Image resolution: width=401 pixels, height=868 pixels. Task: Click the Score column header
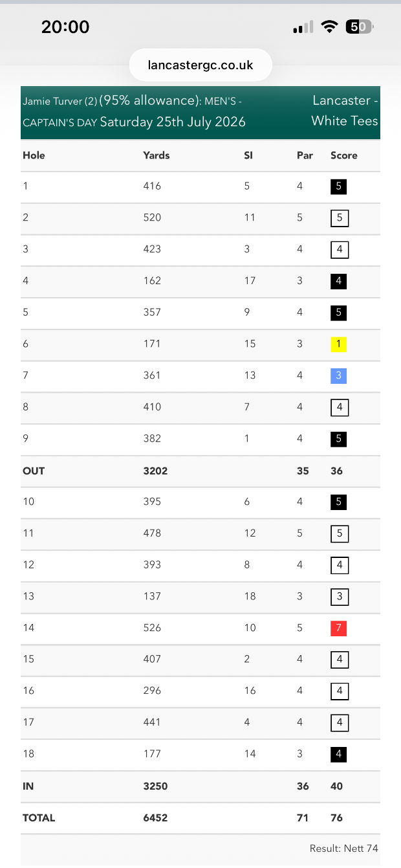344,155
